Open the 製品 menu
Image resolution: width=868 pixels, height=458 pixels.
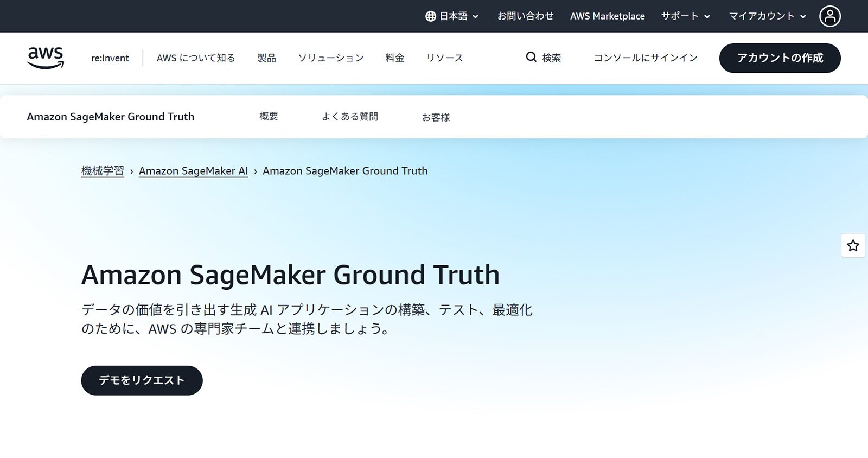pyautogui.click(x=266, y=58)
